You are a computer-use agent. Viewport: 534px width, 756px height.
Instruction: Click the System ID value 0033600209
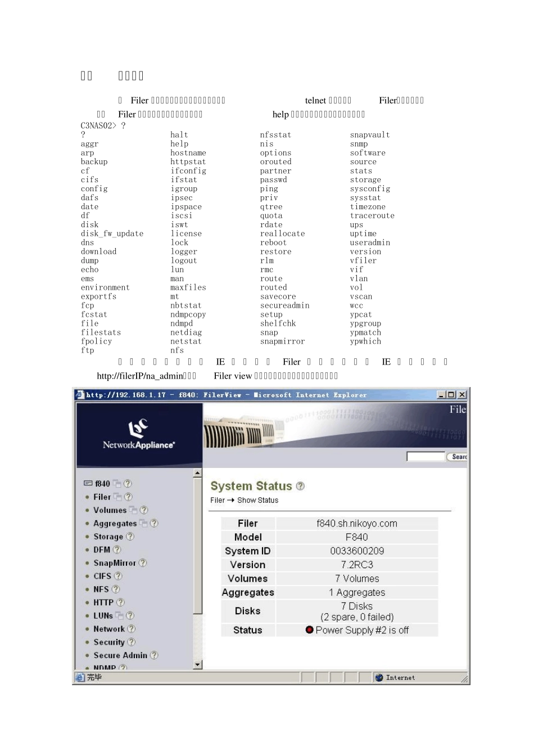coord(357,551)
